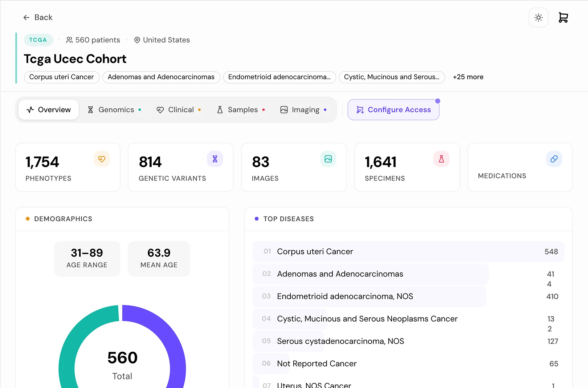Click the Back arrow link
This screenshot has height=388, width=588.
click(x=38, y=17)
